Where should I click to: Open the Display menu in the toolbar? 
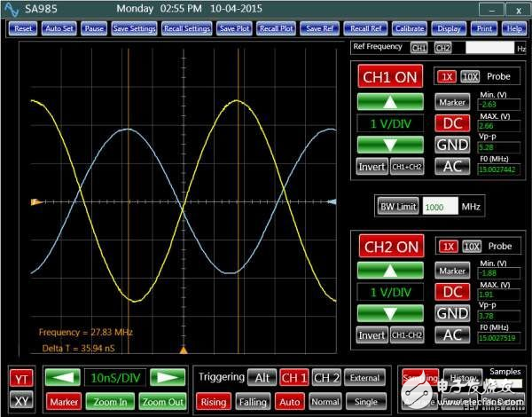[x=450, y=28]
